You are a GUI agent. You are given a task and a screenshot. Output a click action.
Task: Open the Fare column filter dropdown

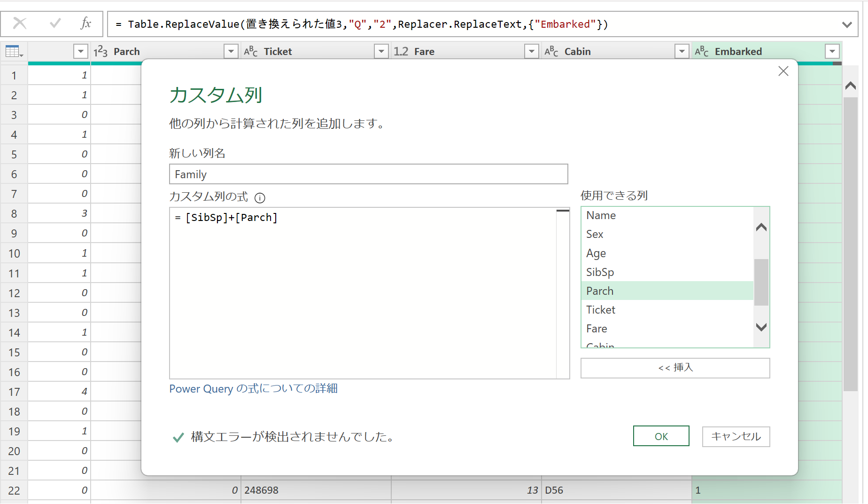531,51
